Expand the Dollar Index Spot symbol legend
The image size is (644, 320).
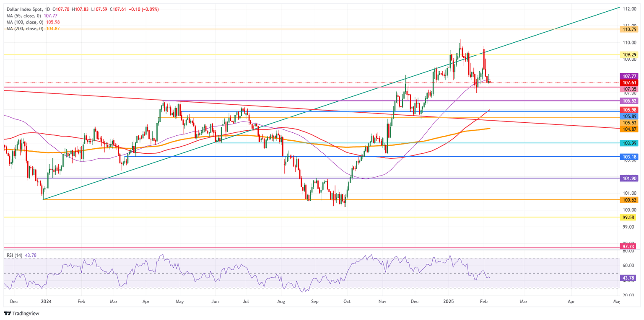[x=23, y=8]
